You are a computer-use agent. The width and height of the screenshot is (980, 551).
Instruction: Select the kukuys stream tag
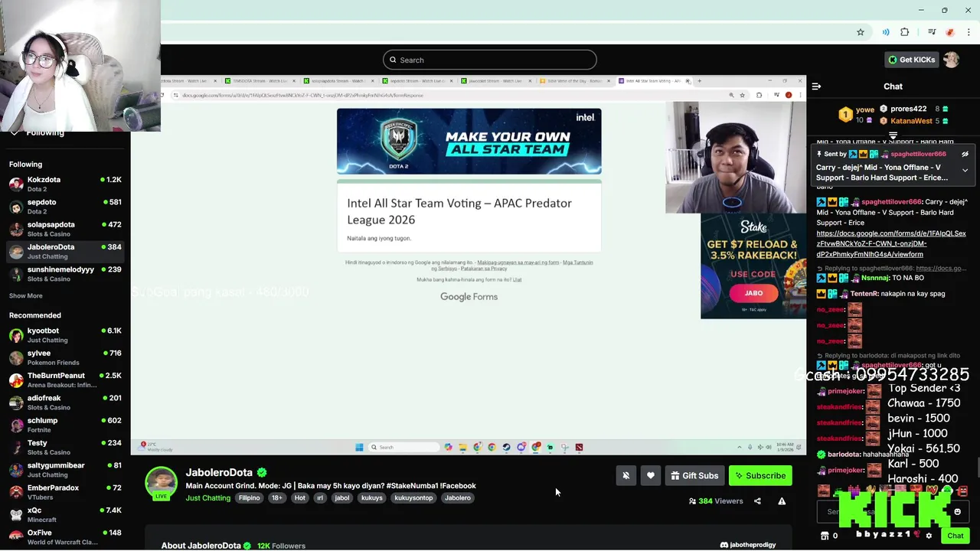point(372,497)
